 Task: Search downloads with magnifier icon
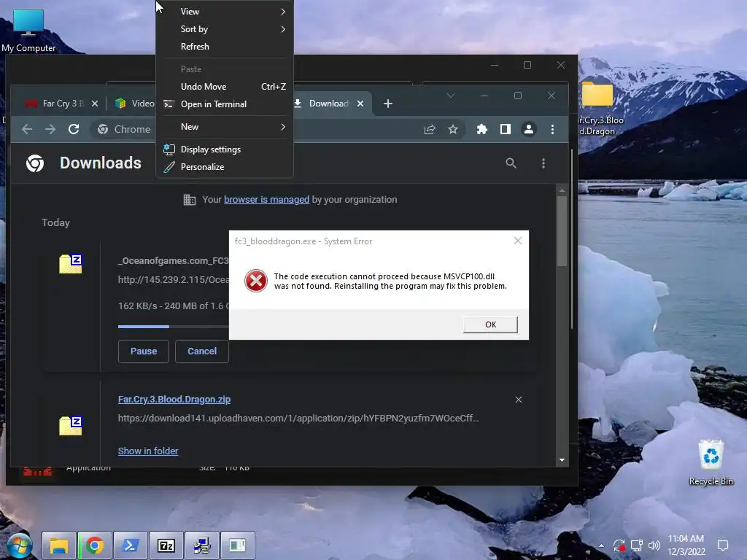[511, 163]
